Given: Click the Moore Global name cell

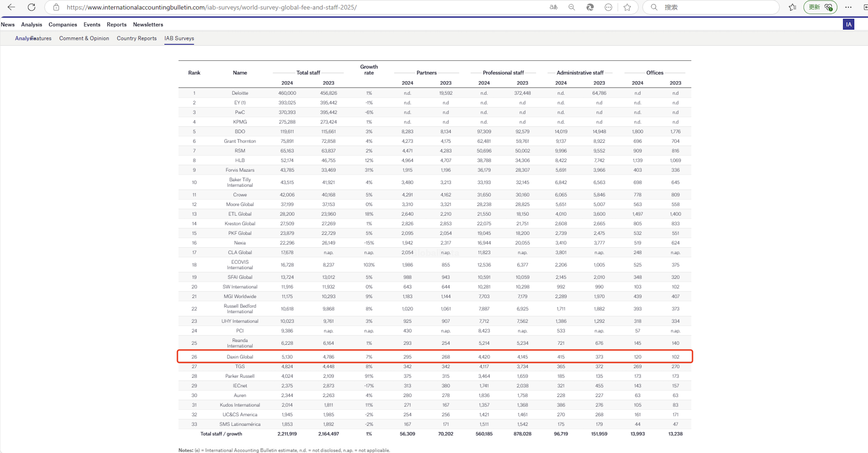Looking at the screenshot, I should (x=240, y=204).
